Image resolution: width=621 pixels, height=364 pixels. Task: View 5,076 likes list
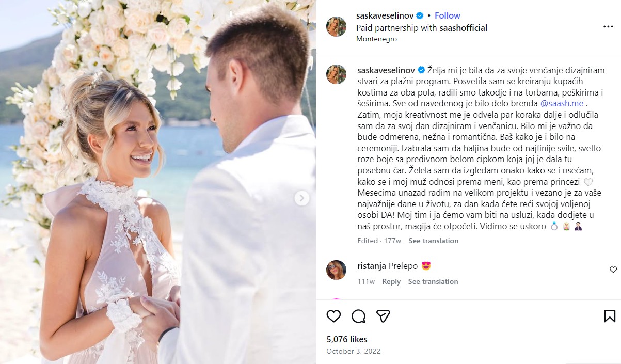coord(347,339)
